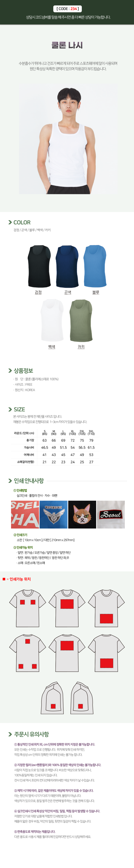Viewport: 134px width, 868px height.
Task: Select the navy tank top image
Action: coord(67,266)
